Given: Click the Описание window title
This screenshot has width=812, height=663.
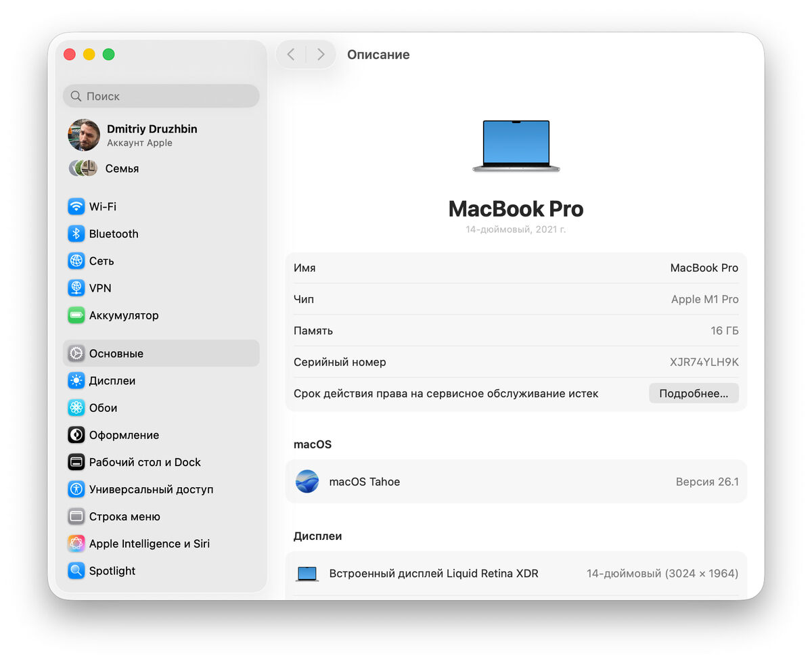Looking at the screenshot, I should point(378,55).
